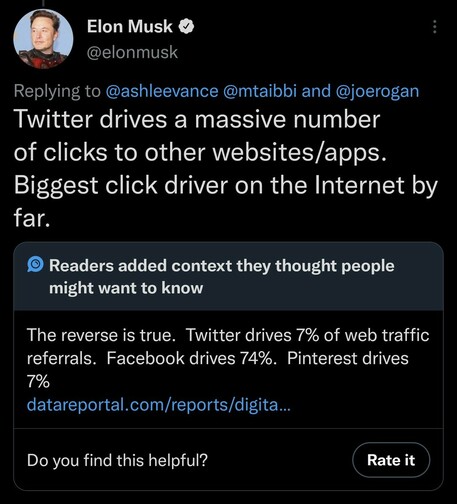Image resolution: width=457 pixels, height=504 pixels.
Task: Open Elon Musk's profile picture
Action: (x=43, y=39)
